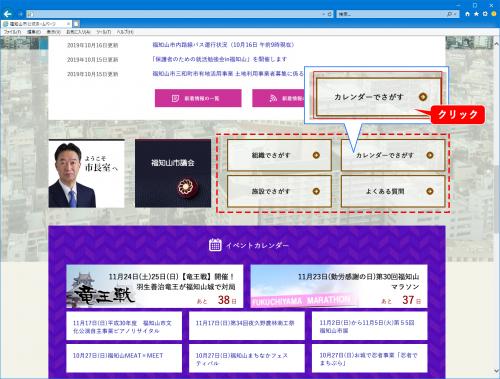Click the 新着情報の一覧 magenta button

pyautogui.click(x=198, y=98)
